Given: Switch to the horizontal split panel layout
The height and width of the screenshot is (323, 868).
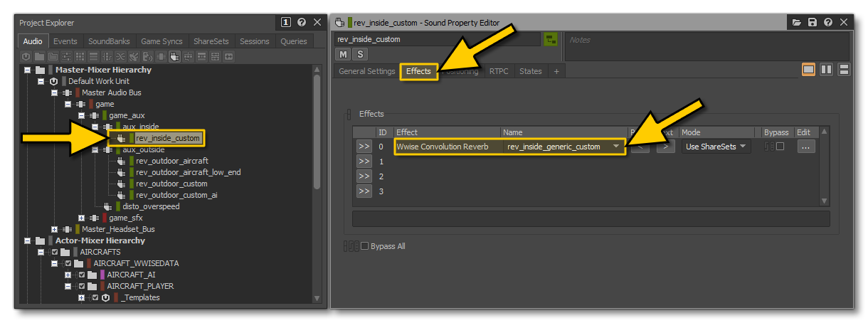Looking at the screenshot, I should [844, 70].
